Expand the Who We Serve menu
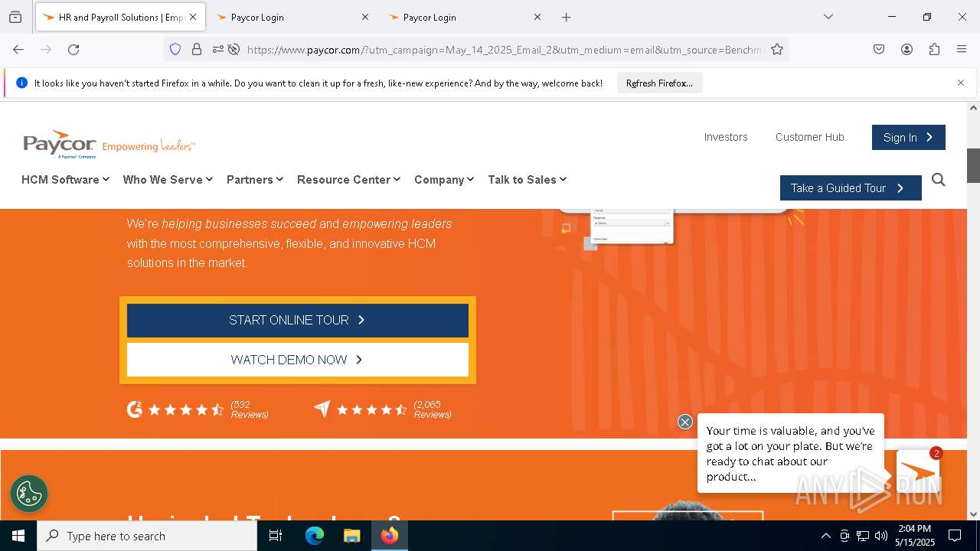Screen dimensions: 980x551 [x=168, y=179]
